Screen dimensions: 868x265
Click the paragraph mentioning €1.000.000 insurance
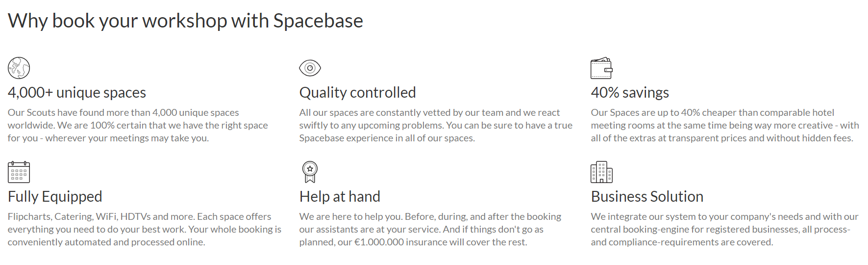point(430,229)
